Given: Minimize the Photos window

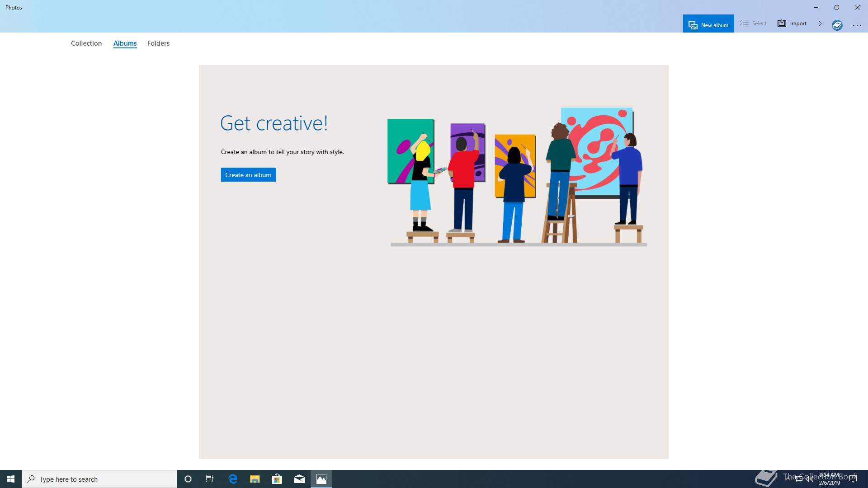Looking at the screenshot, I should point(816,7).
